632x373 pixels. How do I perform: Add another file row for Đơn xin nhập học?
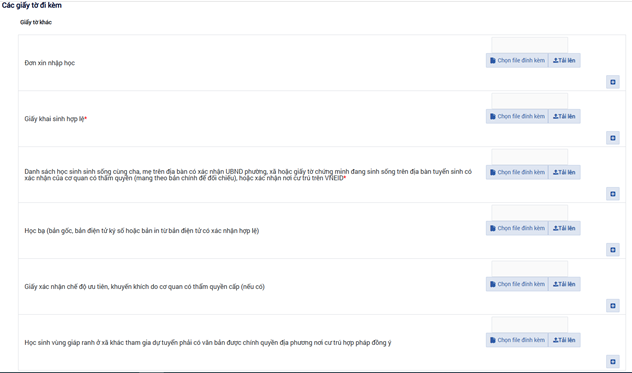(x=613, y=82)
